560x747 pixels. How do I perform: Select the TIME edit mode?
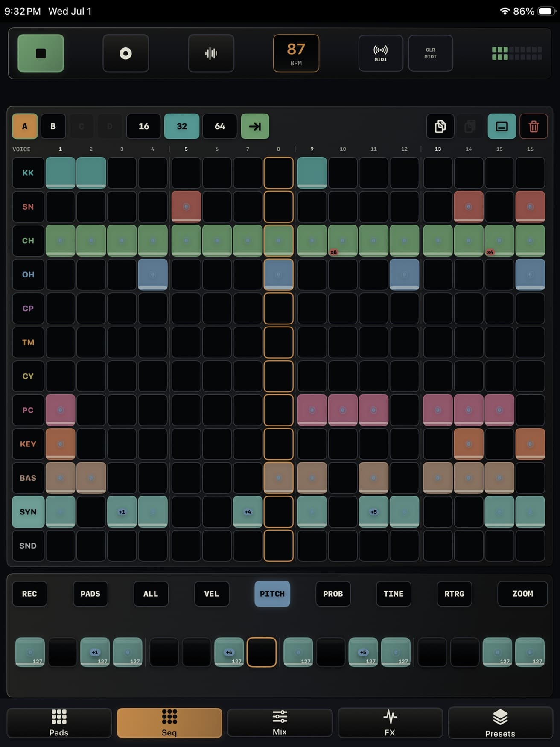tap(394, 594)
